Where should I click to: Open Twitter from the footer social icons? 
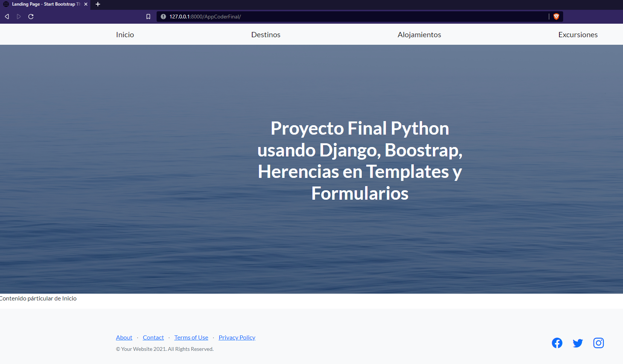(578, 343)
